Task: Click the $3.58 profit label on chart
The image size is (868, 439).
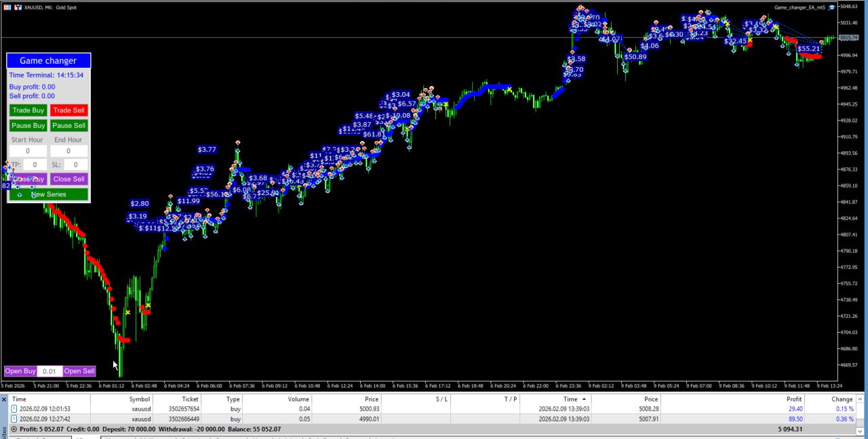Action: coord(576,59)
